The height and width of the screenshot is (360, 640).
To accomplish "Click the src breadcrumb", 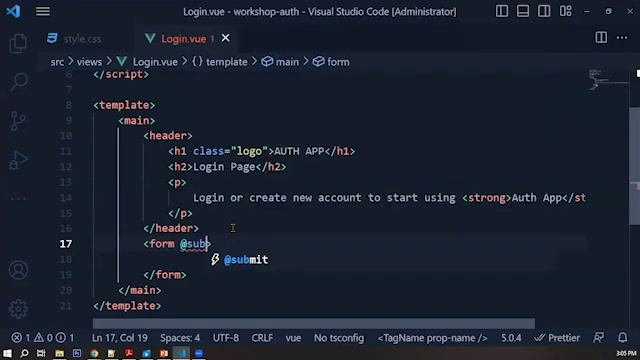I will point(57,62).
